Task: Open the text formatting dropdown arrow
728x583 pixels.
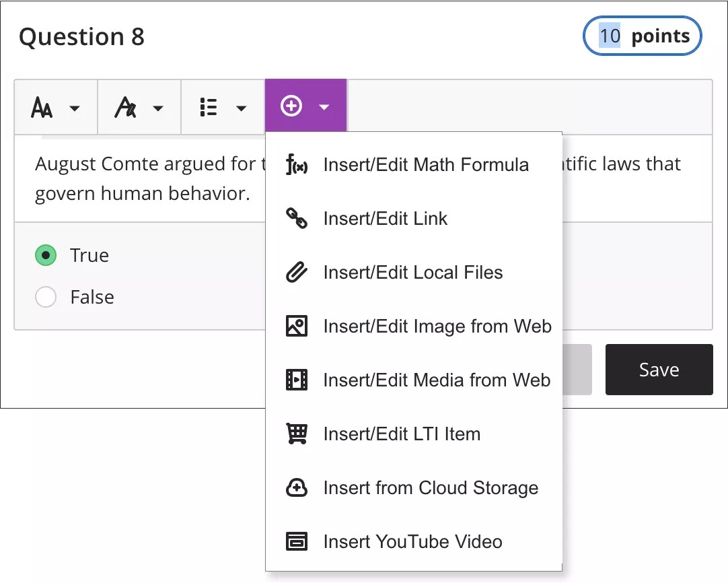Action: tap(158, 108)
